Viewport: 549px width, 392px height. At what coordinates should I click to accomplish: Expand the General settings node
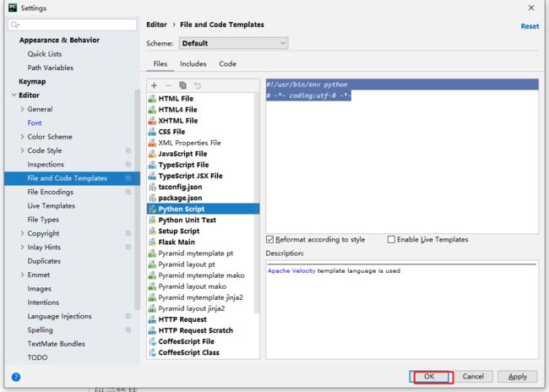(x=23, y=109)
